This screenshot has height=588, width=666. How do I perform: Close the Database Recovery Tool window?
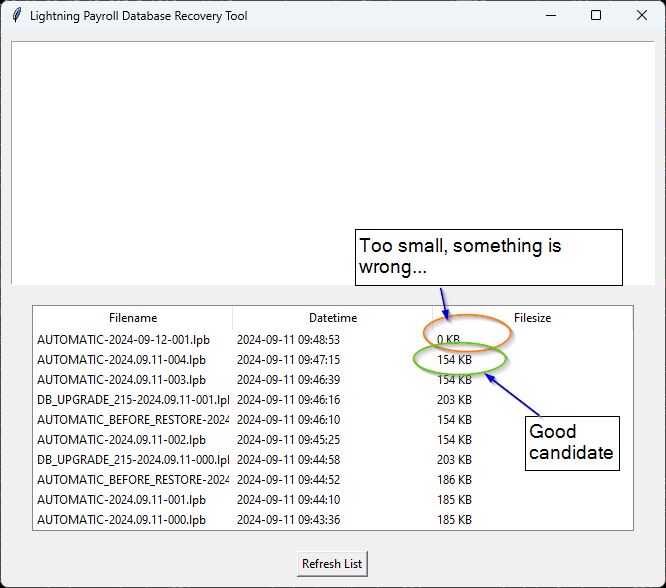click(642, 16)
